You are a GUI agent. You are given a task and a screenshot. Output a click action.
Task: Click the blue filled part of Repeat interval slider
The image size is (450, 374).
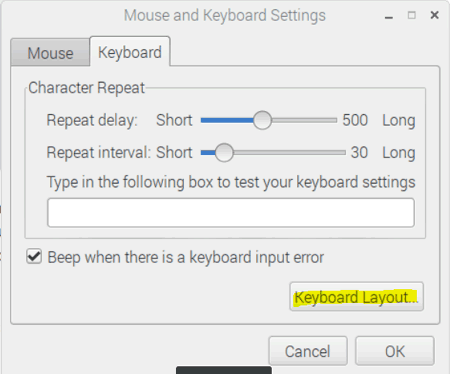(x=208, y=153)
